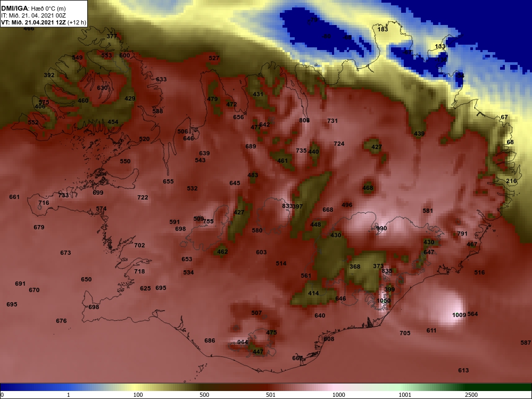Click the map value '679'
This screenshot has height=399, width=532.
pyautogui.click(x=39, y=227)
